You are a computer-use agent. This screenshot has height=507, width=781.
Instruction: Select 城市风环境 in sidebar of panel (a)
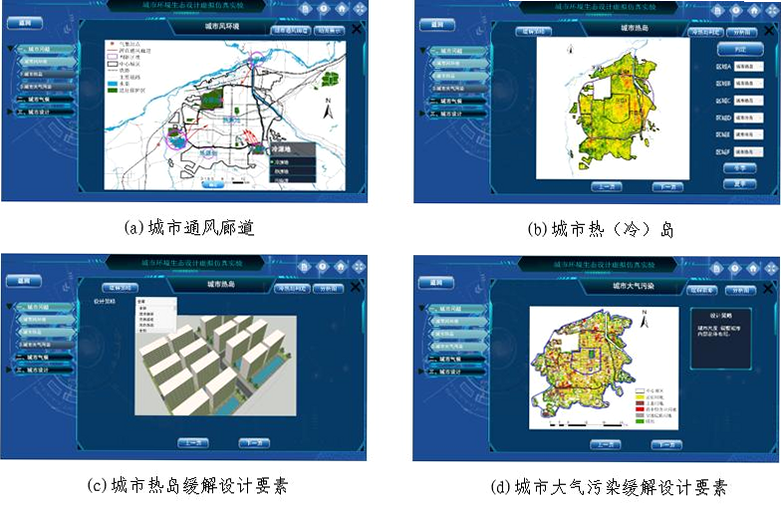(x=48, y=62)
